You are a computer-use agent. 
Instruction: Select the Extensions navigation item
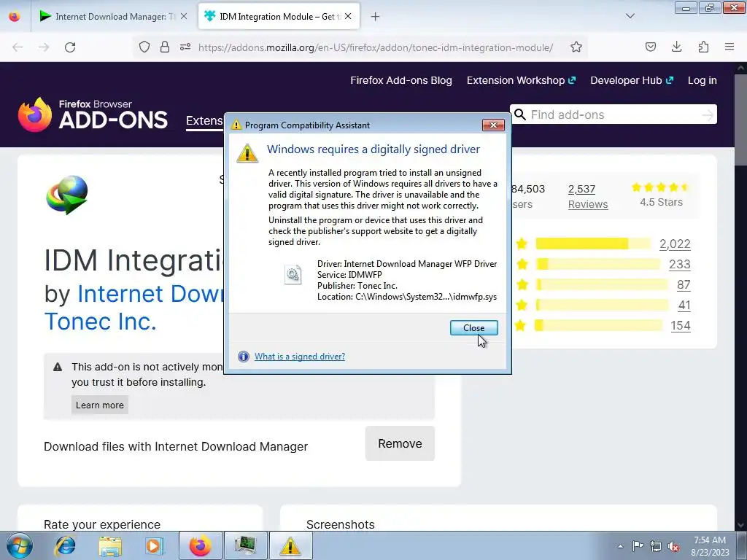coord(204,121)
